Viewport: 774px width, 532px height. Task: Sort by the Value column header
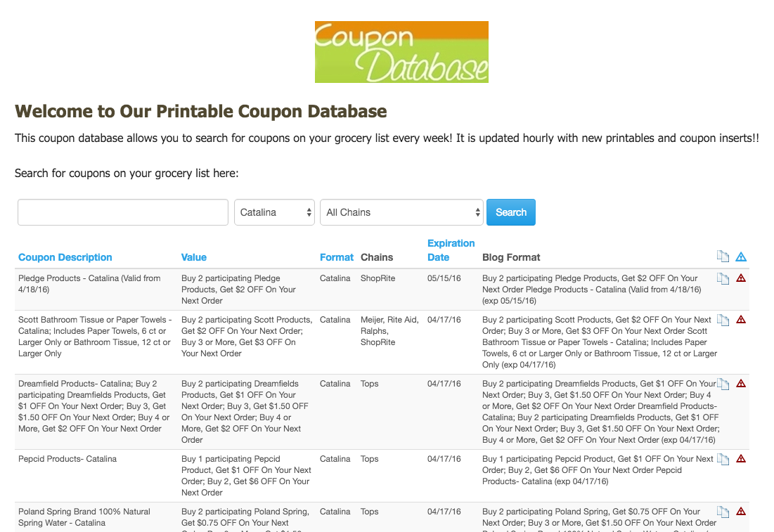click(x=193, y=257)
